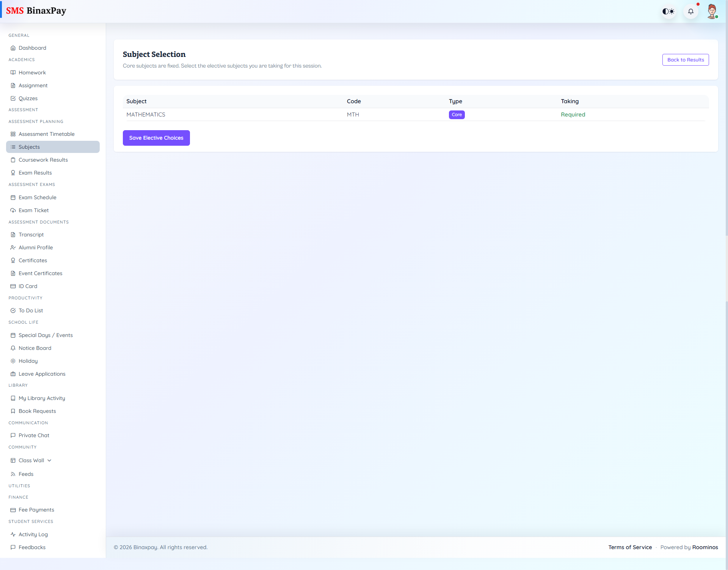The width and height of the screenshot is (728, 570).
Task: Open the Holiday page
Action: click(x=28, y=361)
